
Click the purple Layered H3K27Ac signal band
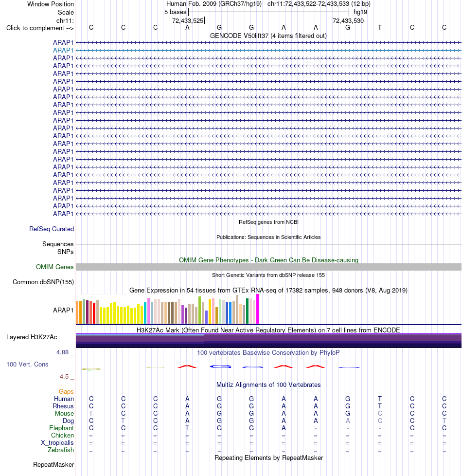268,341
